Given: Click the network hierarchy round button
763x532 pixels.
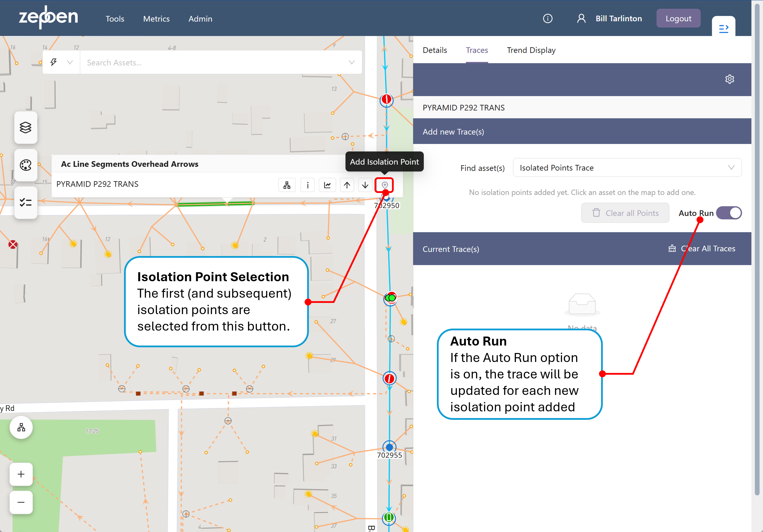Looking at the screenshot, I should 21,427.
